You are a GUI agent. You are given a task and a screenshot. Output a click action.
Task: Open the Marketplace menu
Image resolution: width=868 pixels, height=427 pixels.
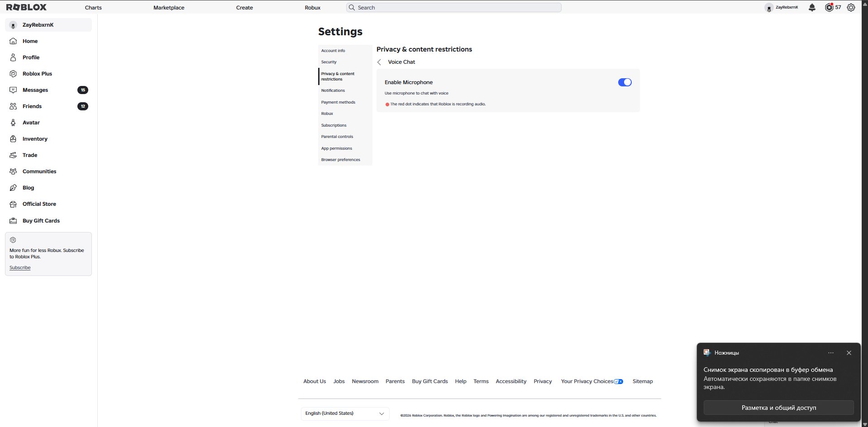click(169, 8)
